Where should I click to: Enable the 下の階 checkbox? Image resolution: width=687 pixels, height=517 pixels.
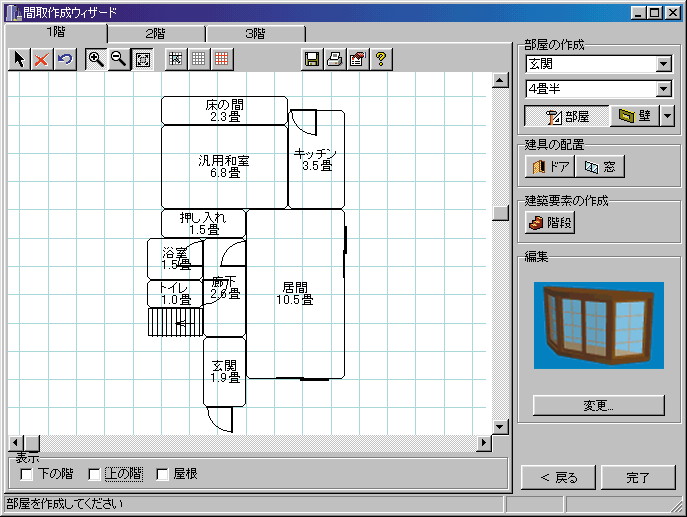click(27, 474)
